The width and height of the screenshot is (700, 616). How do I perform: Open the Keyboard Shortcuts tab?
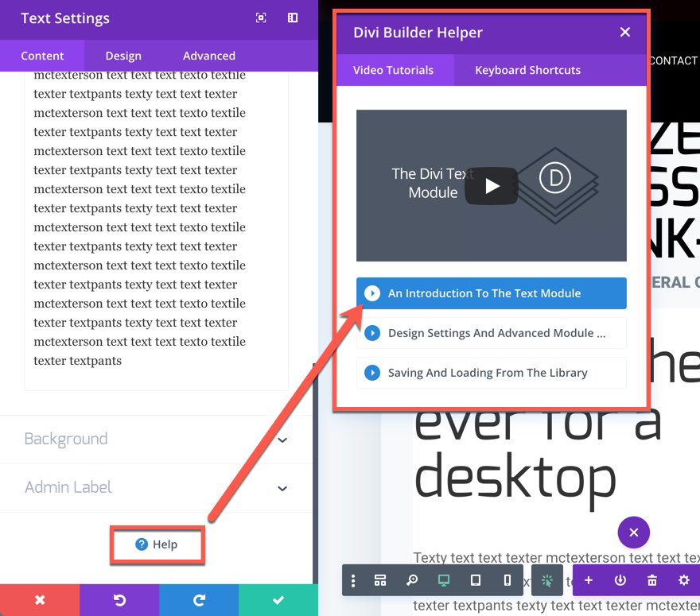pyautogui.click(x=527, y=70)
